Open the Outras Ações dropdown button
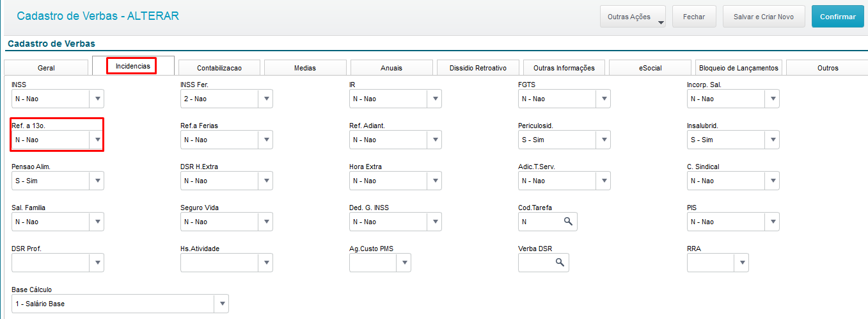 [x=633, y=17]
